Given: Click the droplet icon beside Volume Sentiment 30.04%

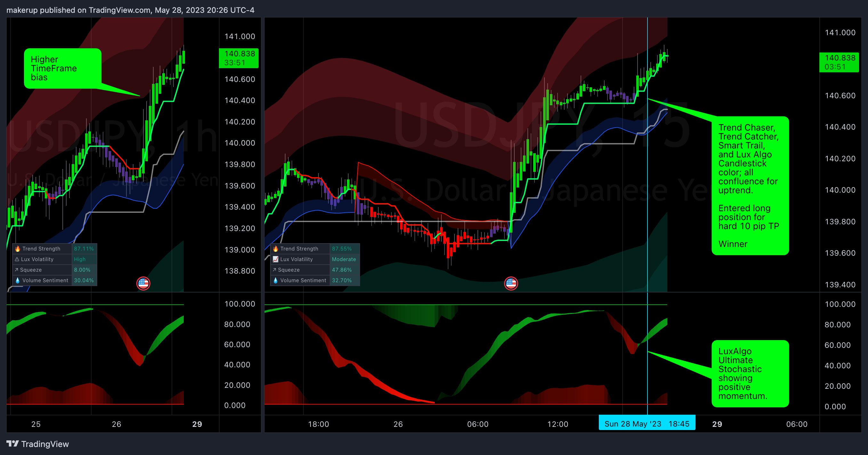Looking at the screenshot, I should pyautogui.click(x=18, y=280).
